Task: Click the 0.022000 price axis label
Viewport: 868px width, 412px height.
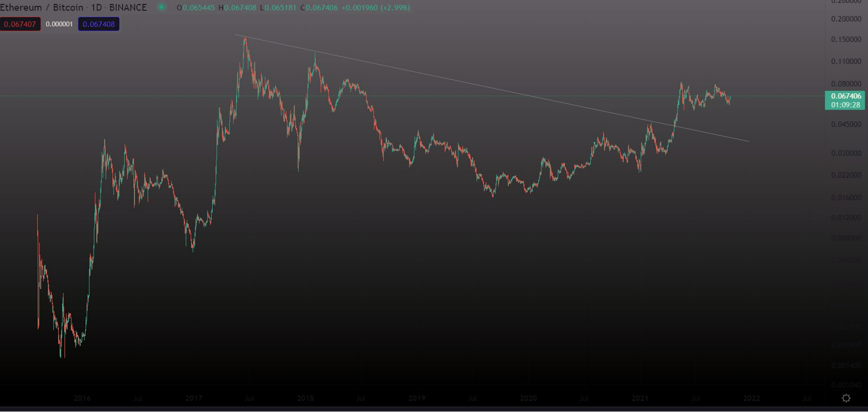Action: pyautogui.click(x=846, y=175)
